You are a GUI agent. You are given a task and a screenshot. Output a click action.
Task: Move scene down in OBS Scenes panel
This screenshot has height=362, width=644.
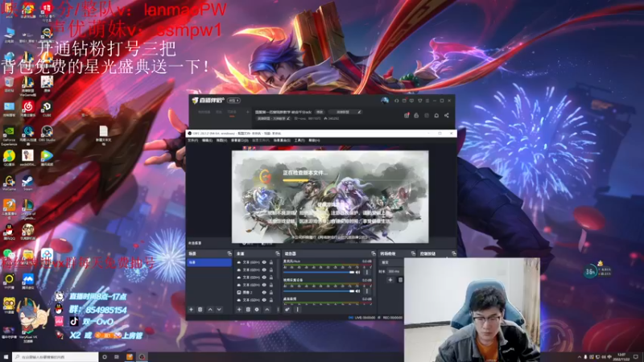pyautogui.click(x=219, y=310)
